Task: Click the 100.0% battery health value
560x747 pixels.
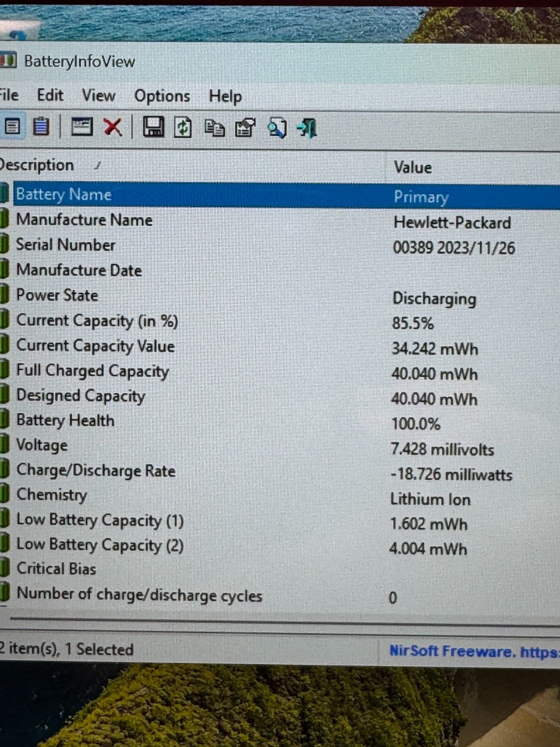Action: point(416,424)
